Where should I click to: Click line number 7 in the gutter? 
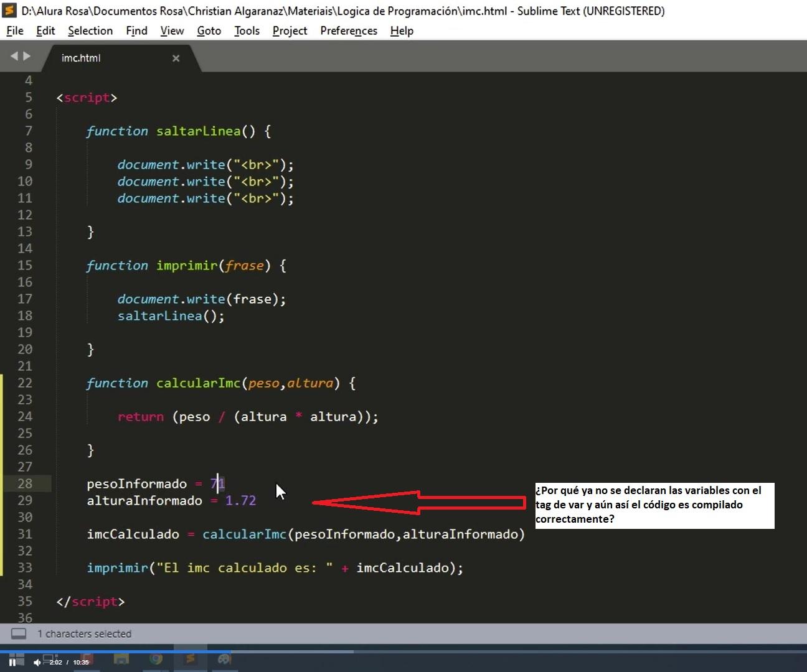(x=29, y=131)
